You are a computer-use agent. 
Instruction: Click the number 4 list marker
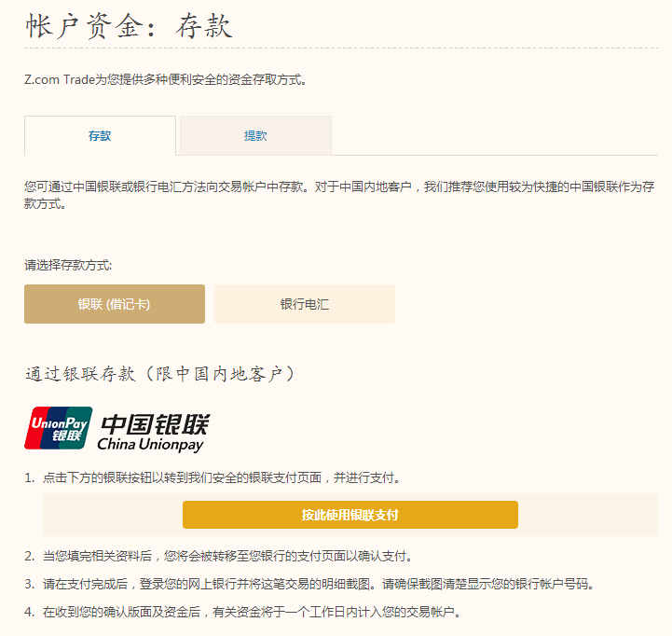(29, 613)
